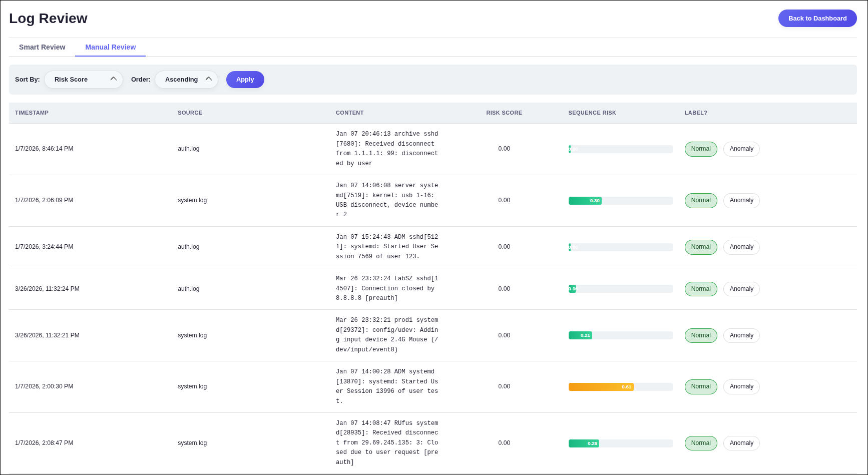Screen dimensions: 868x475
Task: Click the Risk Score column header
Action: [x=504, y=113]
